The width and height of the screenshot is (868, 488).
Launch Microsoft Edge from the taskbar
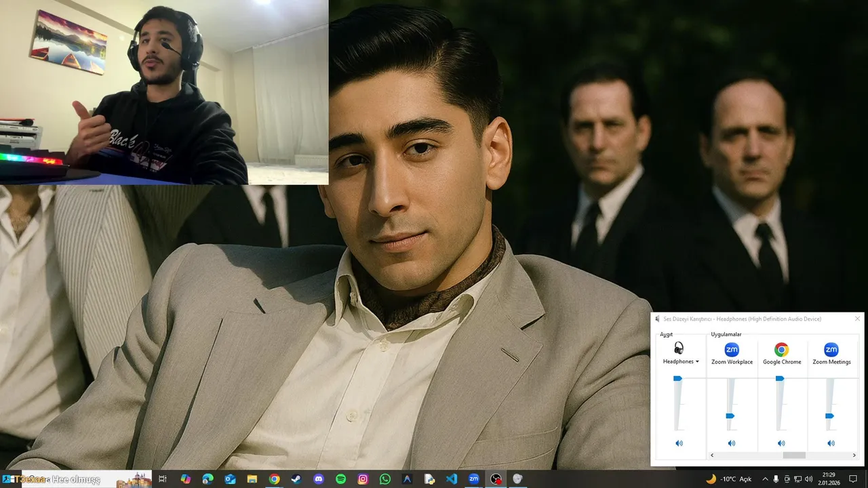tap(208, 479)
